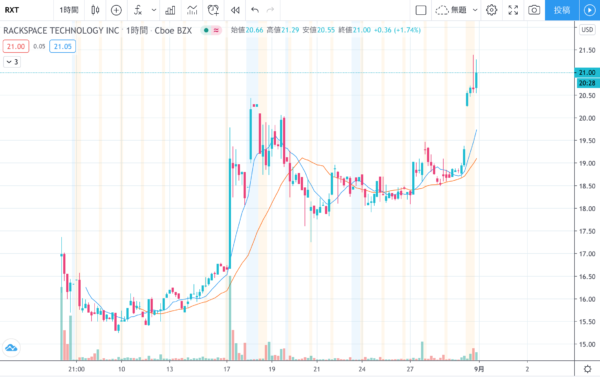Expand the indicators favorites dropdown arrow
The image size is (600, 377).
(x=154, y=10)
